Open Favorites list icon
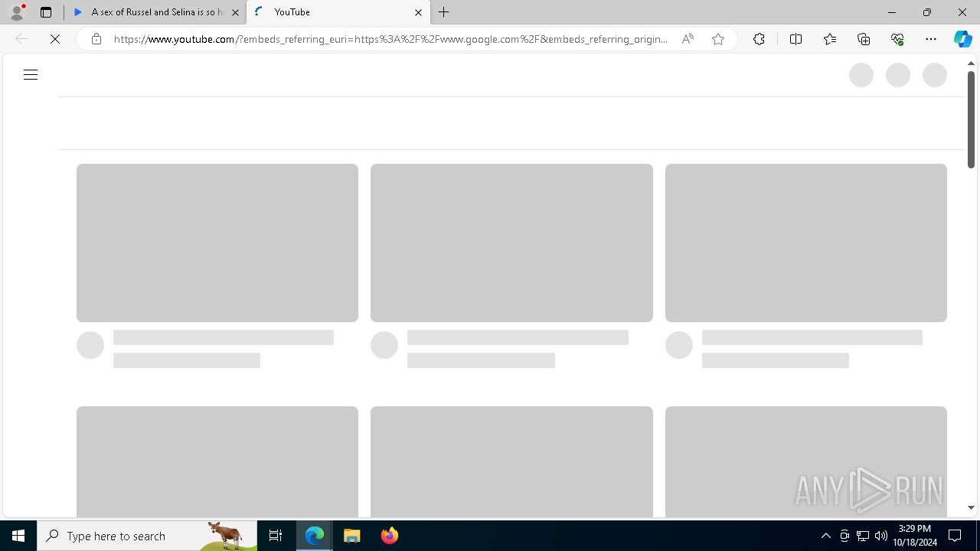This screenshot has height=551, width=980. (x=830, y=39)
